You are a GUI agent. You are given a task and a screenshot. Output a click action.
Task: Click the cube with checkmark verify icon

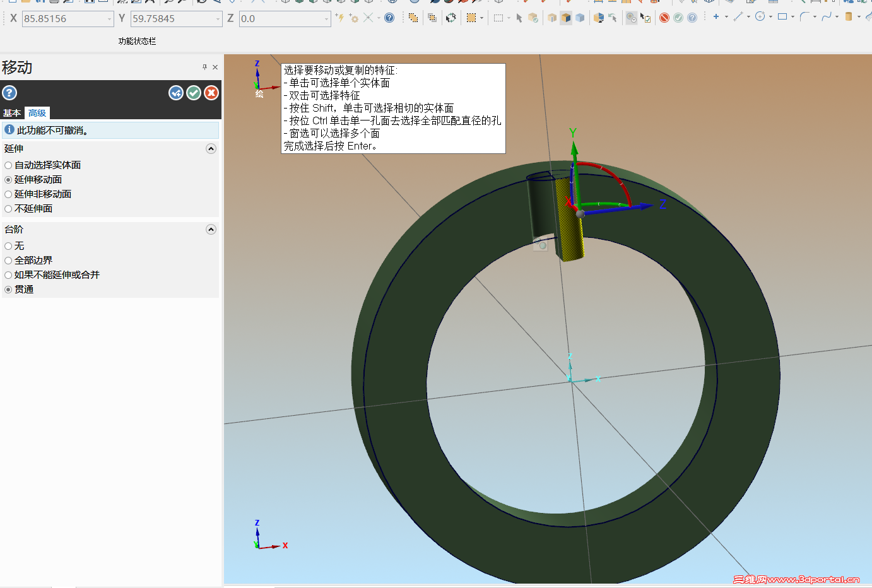[533, 18]
